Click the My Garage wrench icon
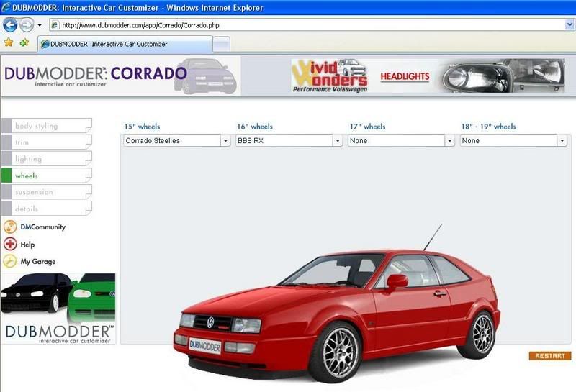Screen dimensions: 576x392 [10, 261]
